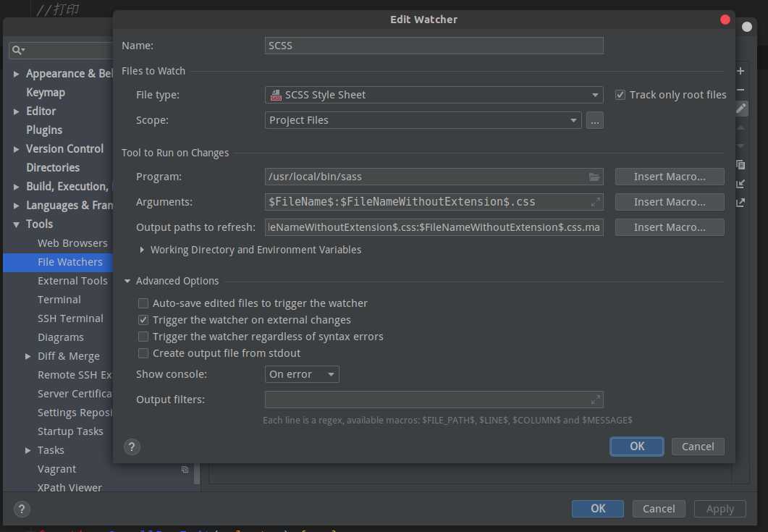Check Create output file from stdout
Screen dimensions: 768x532
[143, 353]
